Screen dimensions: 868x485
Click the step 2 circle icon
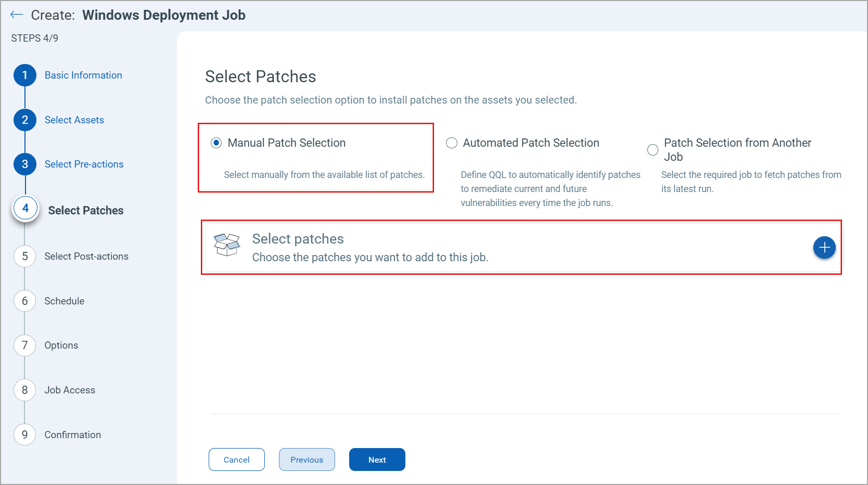(25, 120)
